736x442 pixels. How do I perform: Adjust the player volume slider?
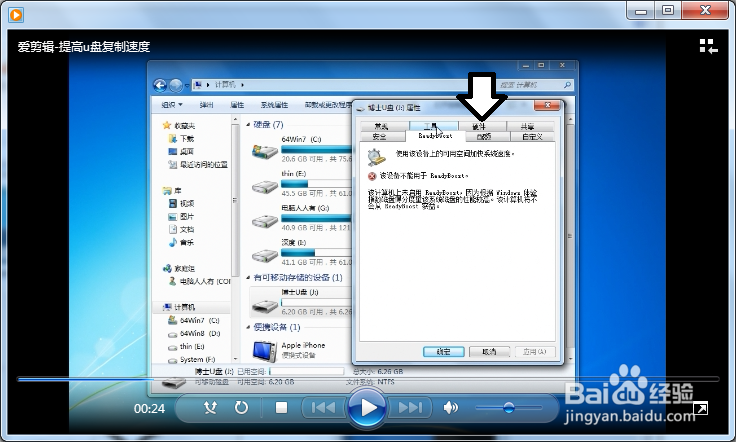508,408
